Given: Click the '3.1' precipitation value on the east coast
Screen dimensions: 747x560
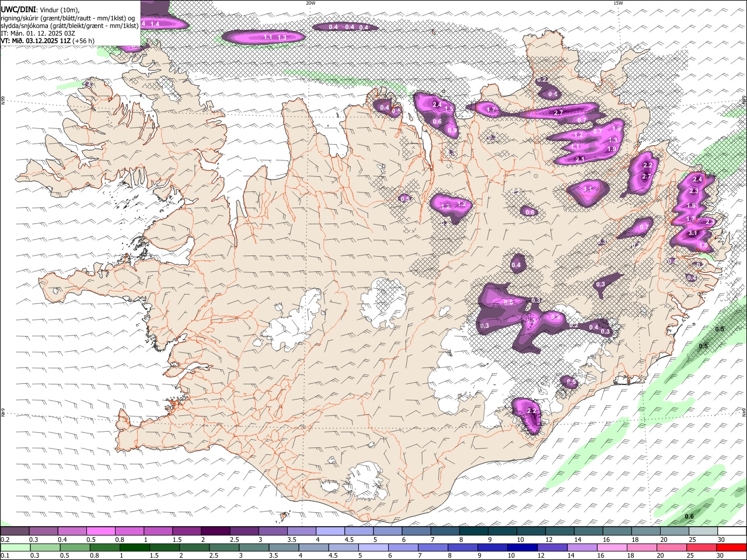Looking at the screenshot, I should (x=693, y=233).
